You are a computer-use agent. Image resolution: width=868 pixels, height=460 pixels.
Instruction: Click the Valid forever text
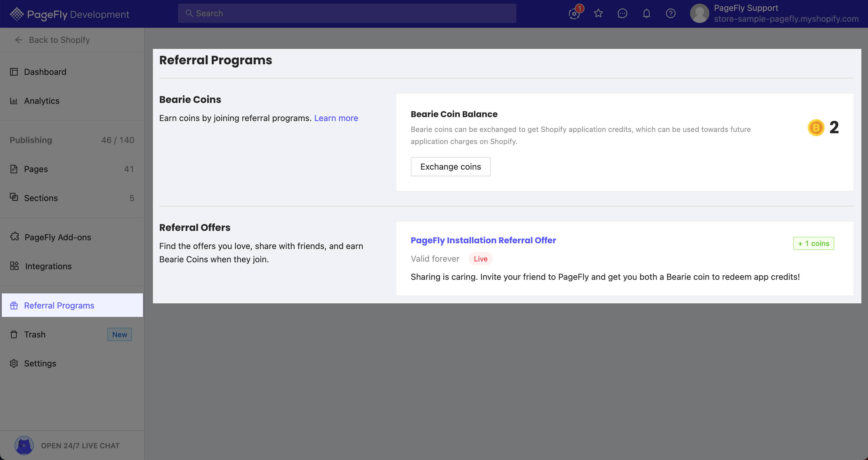pyautogui.click(x=435, y=259)
